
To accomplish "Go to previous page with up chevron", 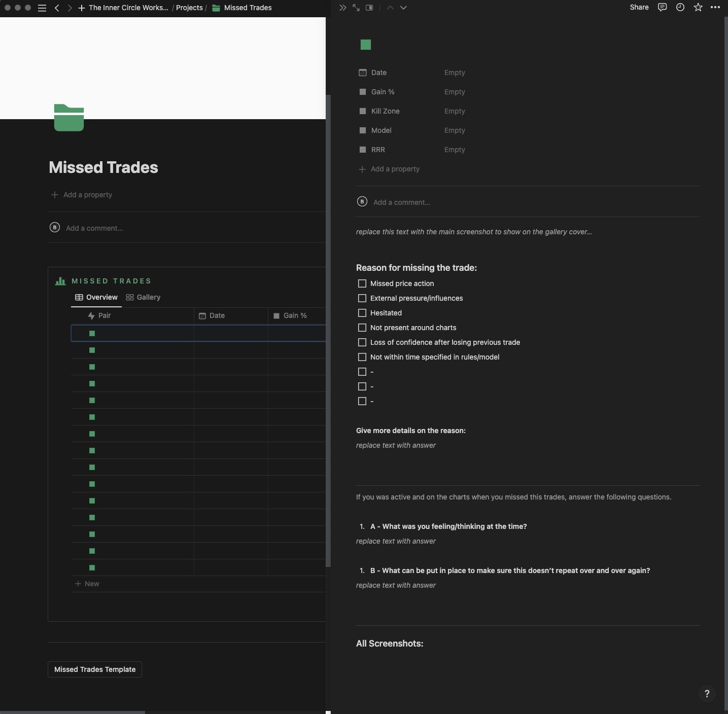I will pos(390,7).
